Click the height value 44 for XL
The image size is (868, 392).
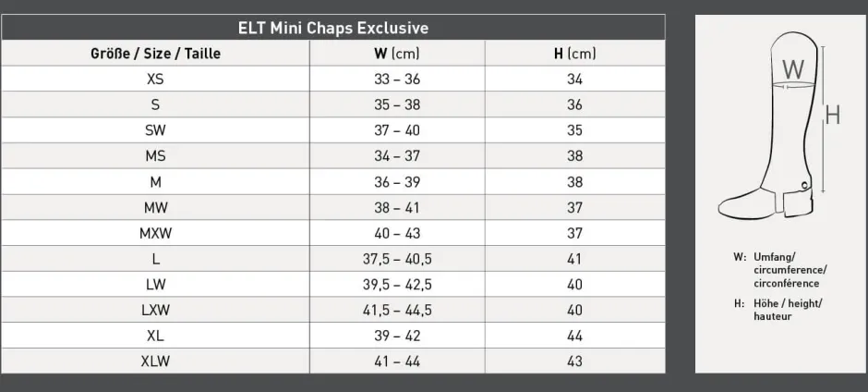pos(574,336)
